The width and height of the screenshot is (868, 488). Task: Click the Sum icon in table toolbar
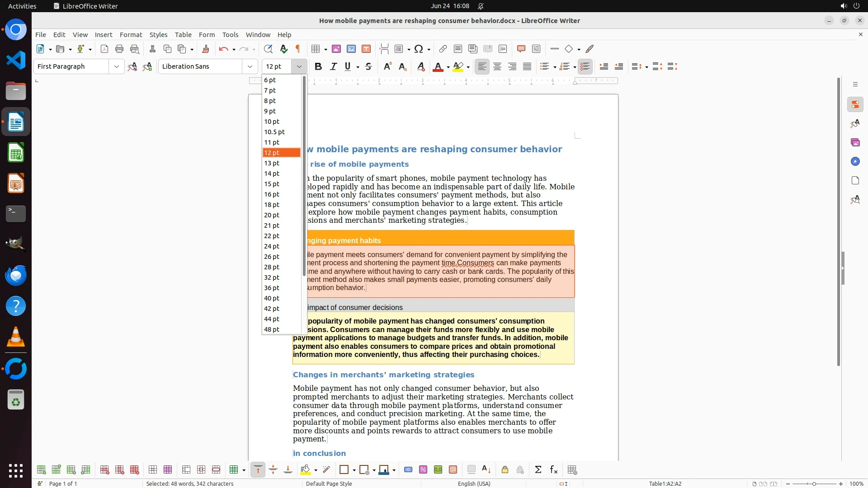538,470
